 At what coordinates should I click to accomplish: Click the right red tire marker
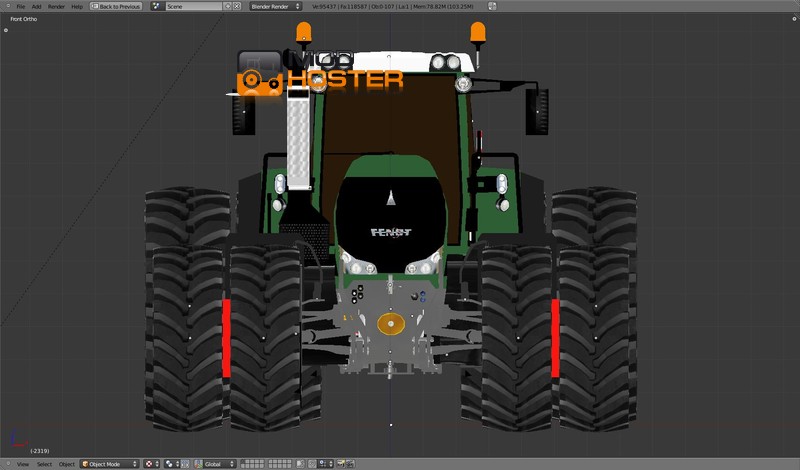(x=555, y=338)
